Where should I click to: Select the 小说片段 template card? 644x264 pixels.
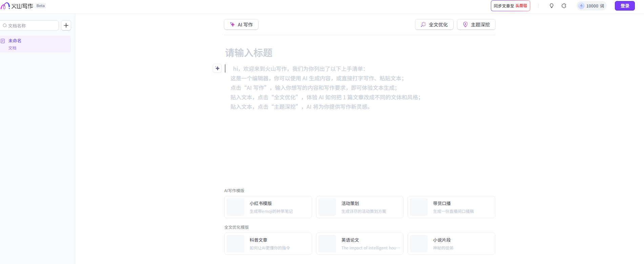point(451,244)
